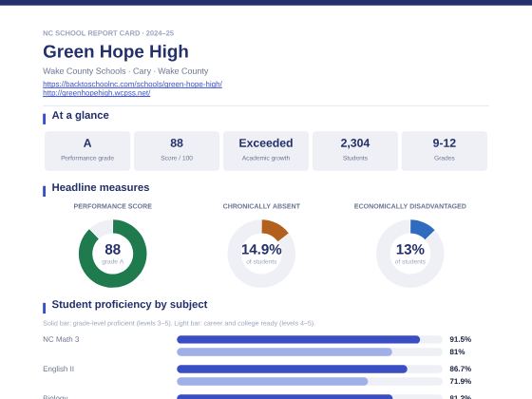Click the PERFORMANCE SCORE label

pyautogui.click(x=113, y=206)
